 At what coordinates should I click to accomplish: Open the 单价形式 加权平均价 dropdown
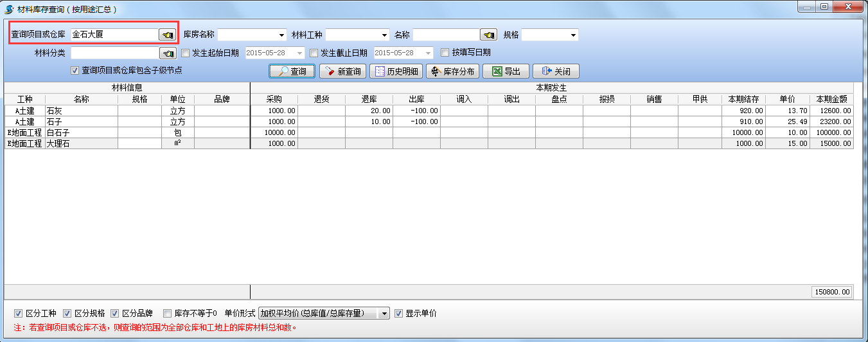(384, 314)
